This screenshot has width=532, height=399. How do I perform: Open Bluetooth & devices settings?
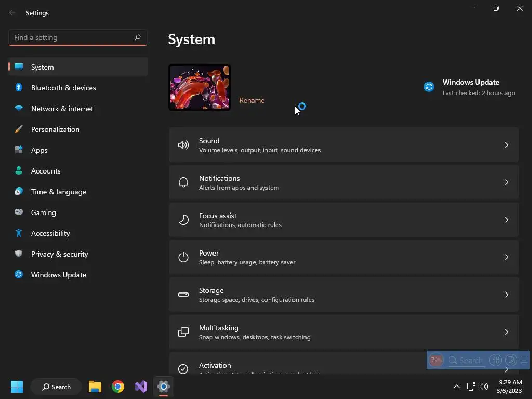click(x=78, y=88)
